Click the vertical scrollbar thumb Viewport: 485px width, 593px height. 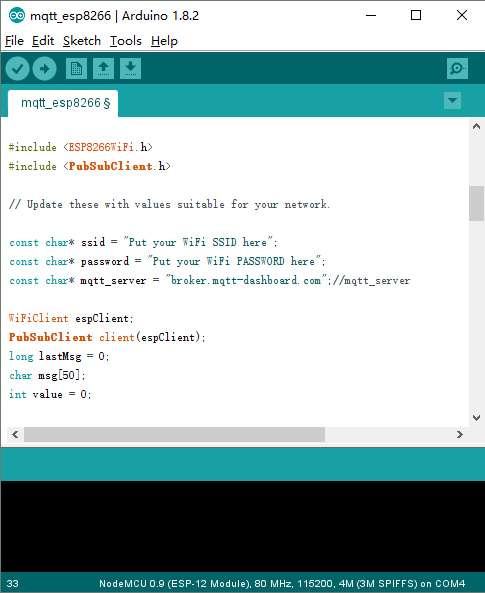point(476,203)
